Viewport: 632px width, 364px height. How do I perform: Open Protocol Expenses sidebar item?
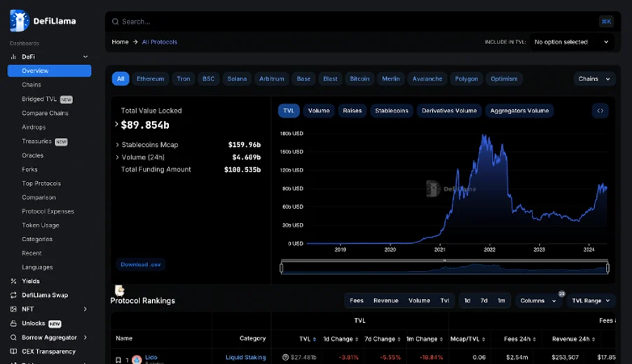48,211
